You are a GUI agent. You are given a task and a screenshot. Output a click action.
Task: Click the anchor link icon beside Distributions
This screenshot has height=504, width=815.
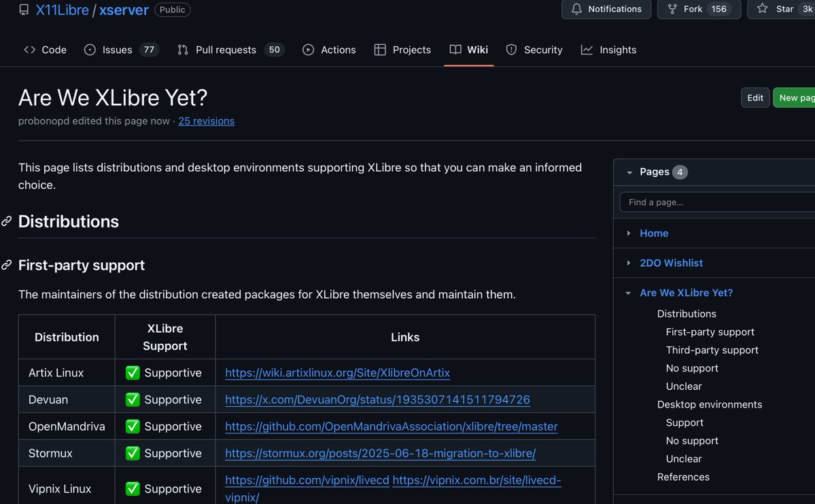click(6, 221)
